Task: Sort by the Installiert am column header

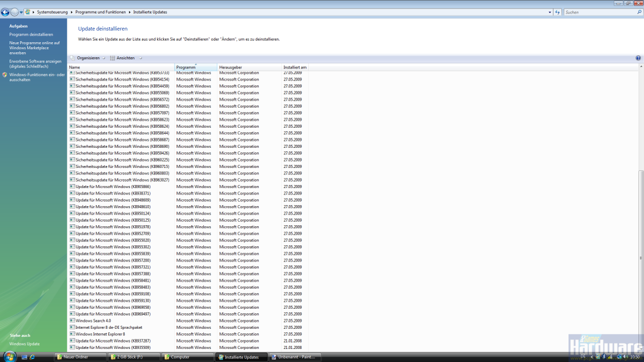Action: pyautogui.click(x=295, y=67)
